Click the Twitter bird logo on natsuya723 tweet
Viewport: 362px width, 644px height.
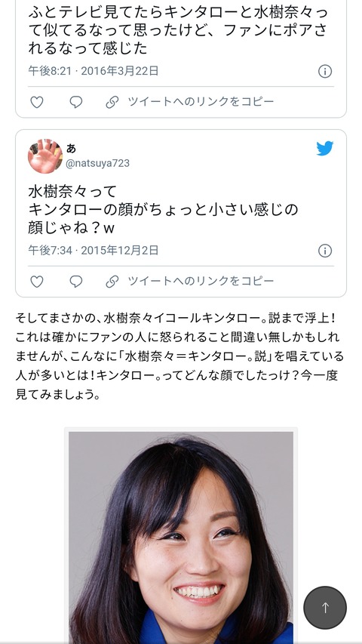324,149
